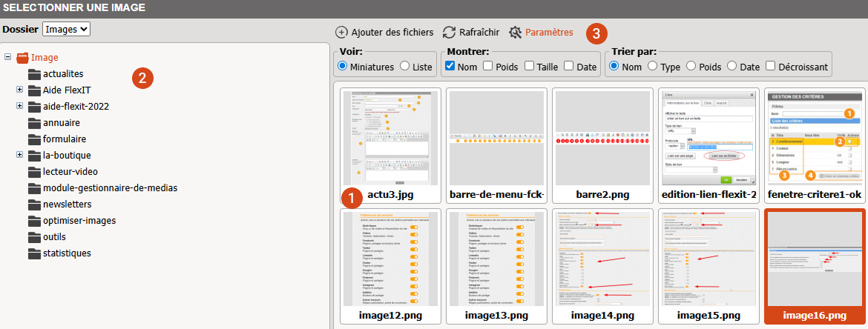This screenshot has height=329, width=868.
Task: Sort by Date radio button
Action: pyautogui.click(x=733, y=67)
